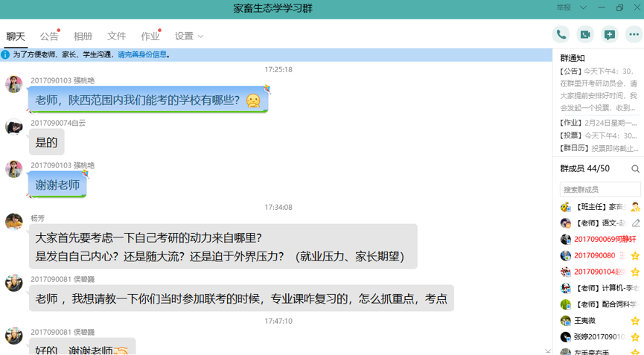Open the dropdown arrow next to 举报
This screenshot has width=644, height=355.
point(583,7)
